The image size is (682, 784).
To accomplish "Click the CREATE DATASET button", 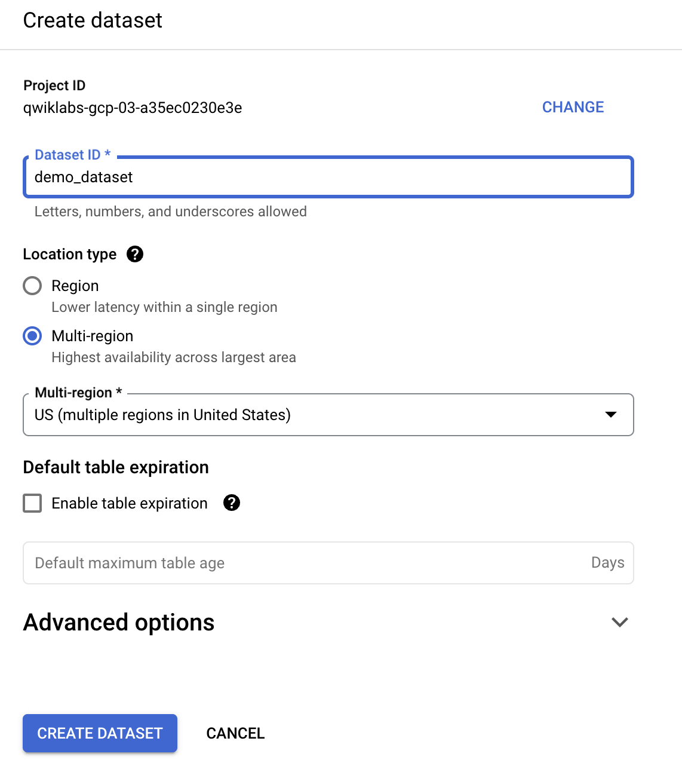I will pos(100,733).
